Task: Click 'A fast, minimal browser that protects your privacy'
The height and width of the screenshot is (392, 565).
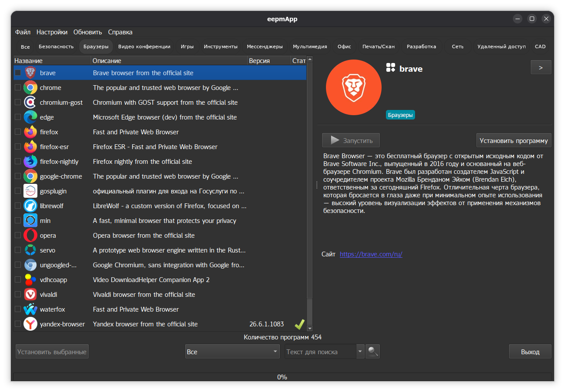Action: (165, 221)
